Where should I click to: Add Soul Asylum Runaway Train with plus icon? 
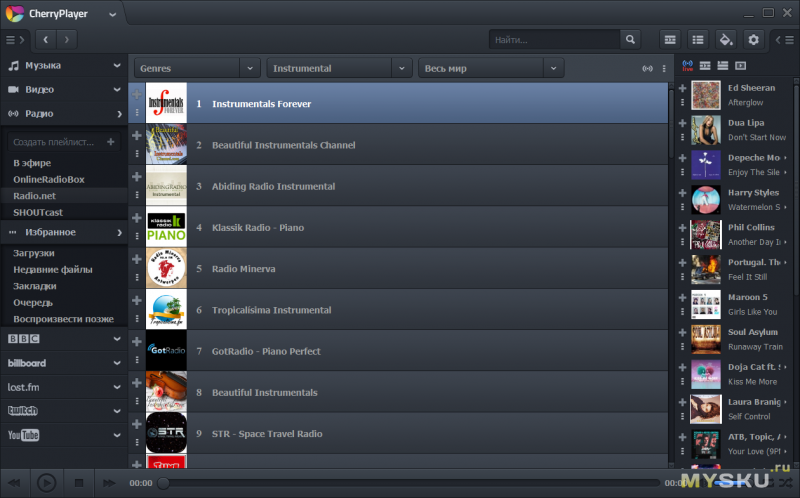pyautogui.click(x=682, y=333)
